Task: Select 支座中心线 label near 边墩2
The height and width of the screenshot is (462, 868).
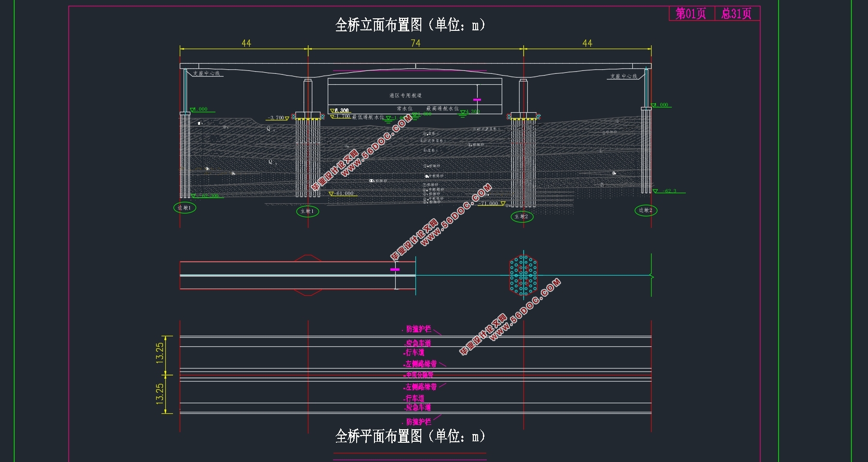Action: point(624,76)
